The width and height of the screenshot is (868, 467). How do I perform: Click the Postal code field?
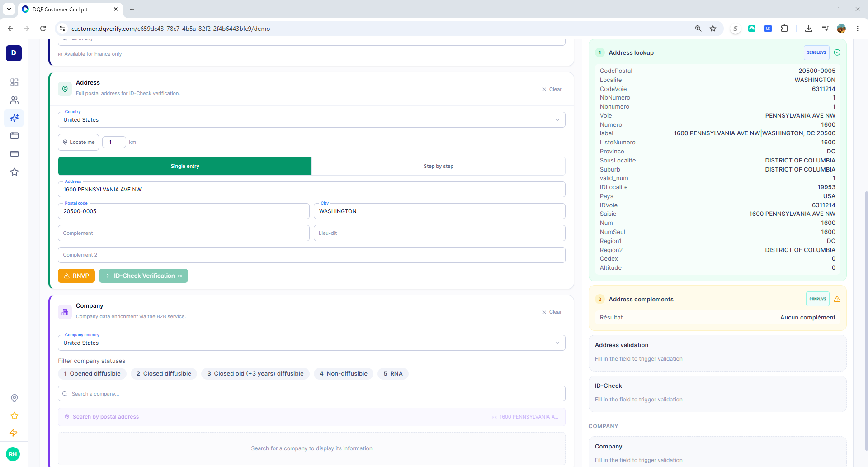[x=184, y=211]
